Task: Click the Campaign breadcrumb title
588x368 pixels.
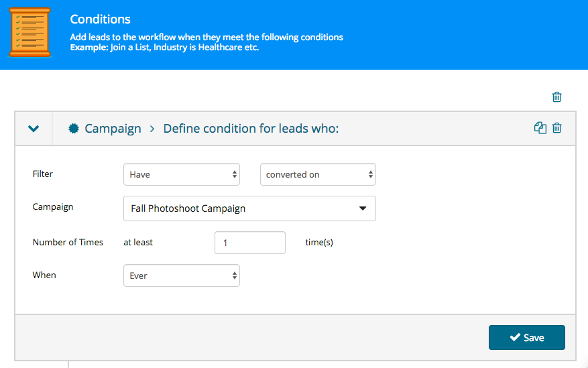Action: (113, 129)
